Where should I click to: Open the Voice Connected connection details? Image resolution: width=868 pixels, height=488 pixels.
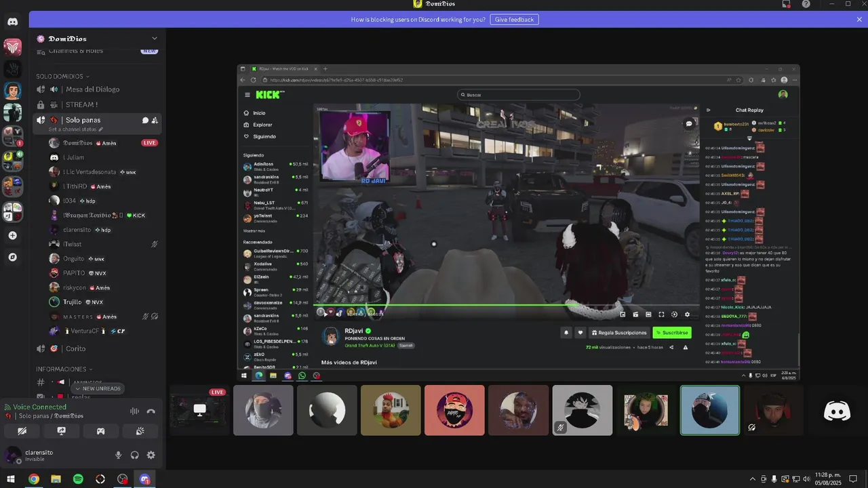tap(39, 407)
